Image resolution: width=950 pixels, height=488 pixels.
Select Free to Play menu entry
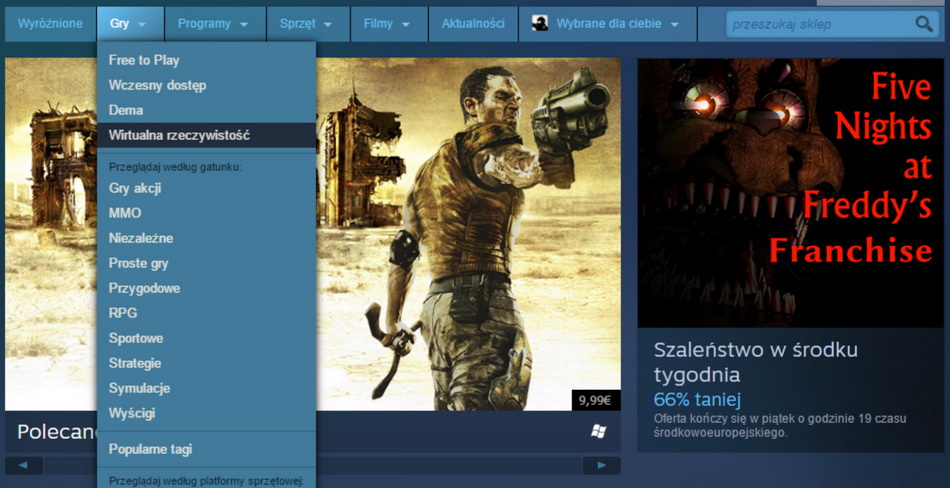[x=206, y=60]
